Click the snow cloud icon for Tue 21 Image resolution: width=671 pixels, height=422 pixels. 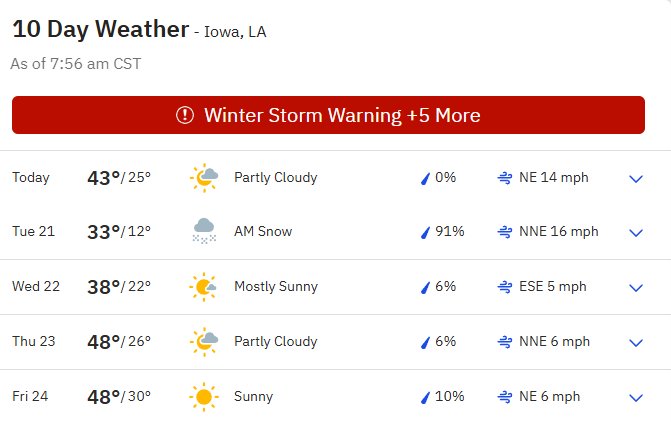[x=204, y=231]
